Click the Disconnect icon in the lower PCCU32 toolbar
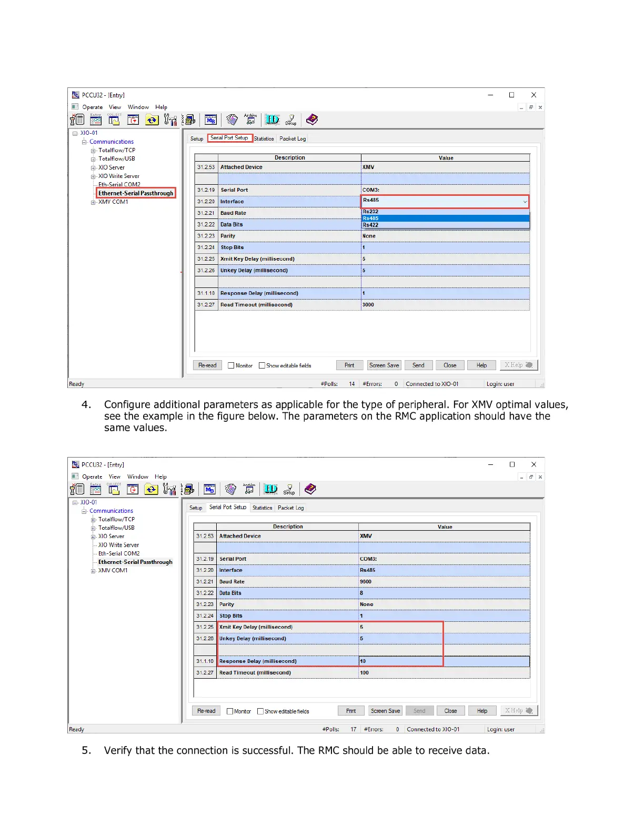The height and width of the screenshot is (834, 644). coord(77,490)
